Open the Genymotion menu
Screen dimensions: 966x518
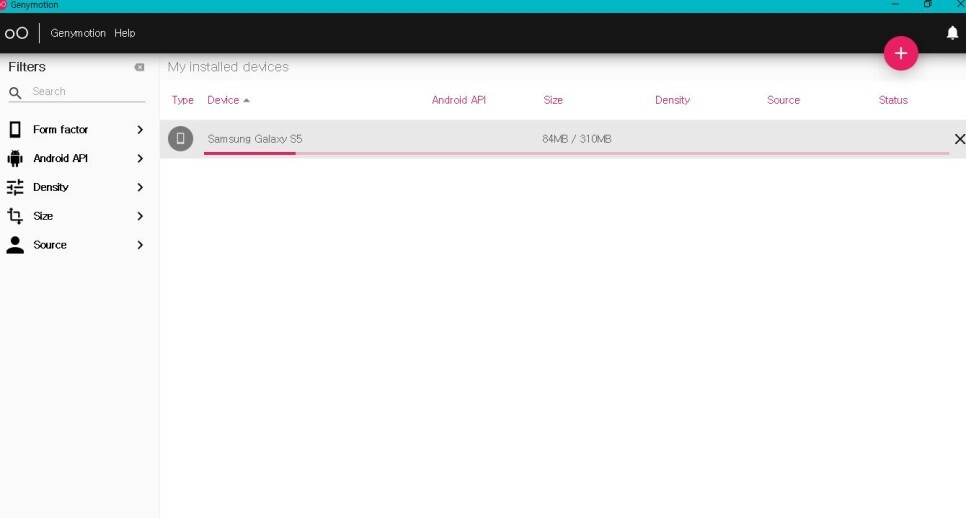click(78, 33)
